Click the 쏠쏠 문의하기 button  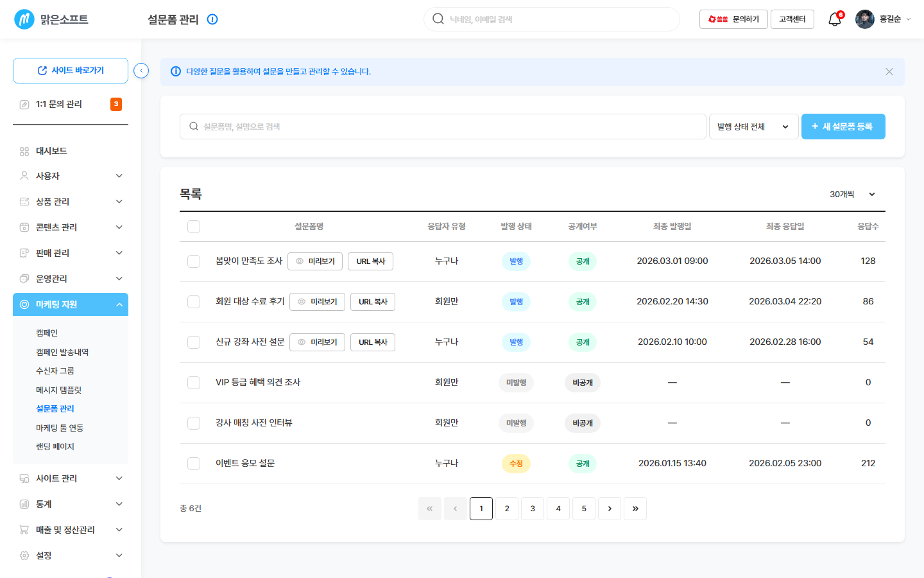tap(733, 19)
